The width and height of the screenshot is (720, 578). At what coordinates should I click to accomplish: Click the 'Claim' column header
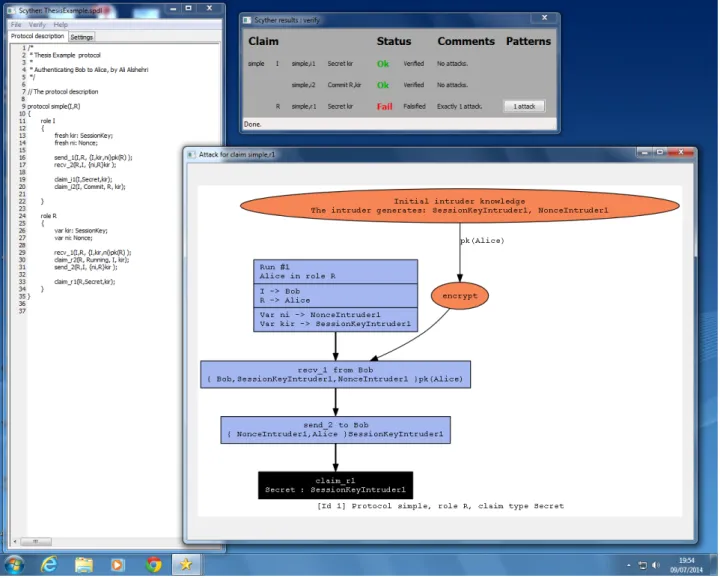[264, 41]
